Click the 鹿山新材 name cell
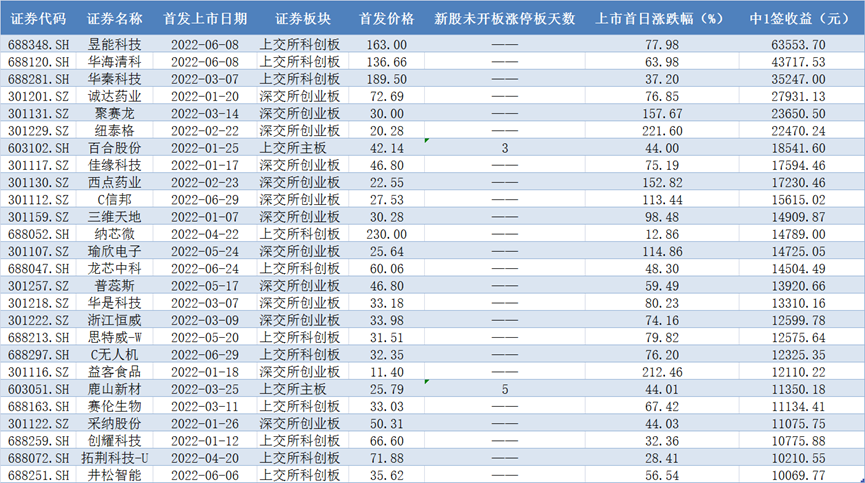Screen dimensions: 865x483 click(x=114, y=388)
